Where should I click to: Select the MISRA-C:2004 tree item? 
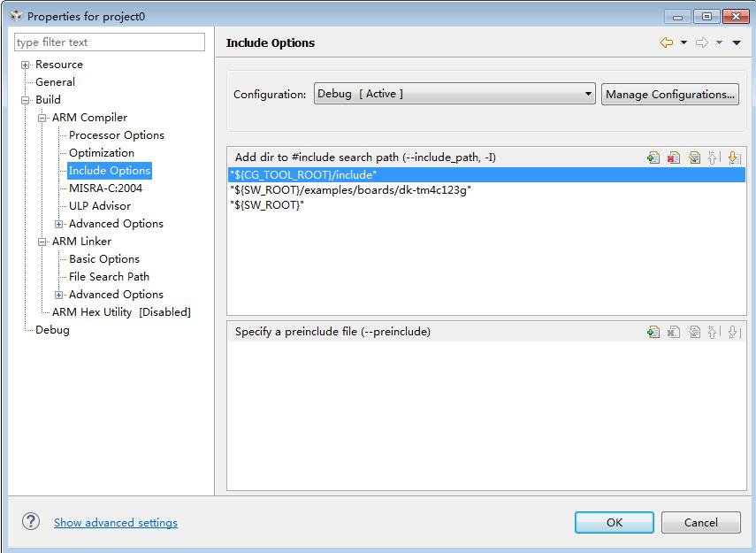coord(105,188)
